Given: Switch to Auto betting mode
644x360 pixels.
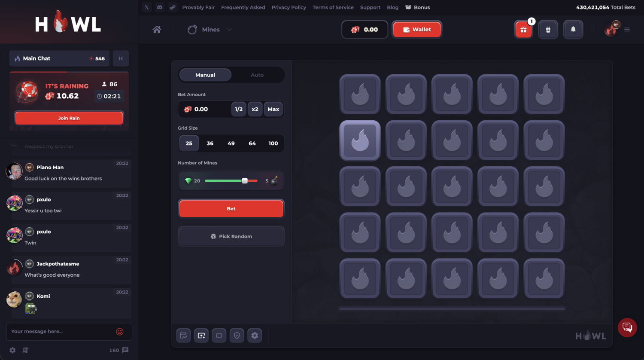Looking at the screenshot, I should (257, 75).
